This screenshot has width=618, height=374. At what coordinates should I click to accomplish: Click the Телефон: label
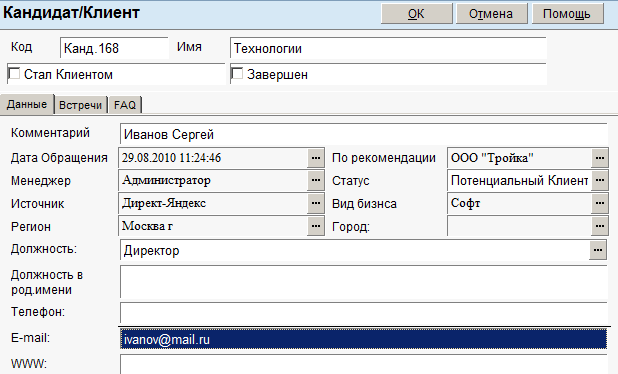click(38, 312)
